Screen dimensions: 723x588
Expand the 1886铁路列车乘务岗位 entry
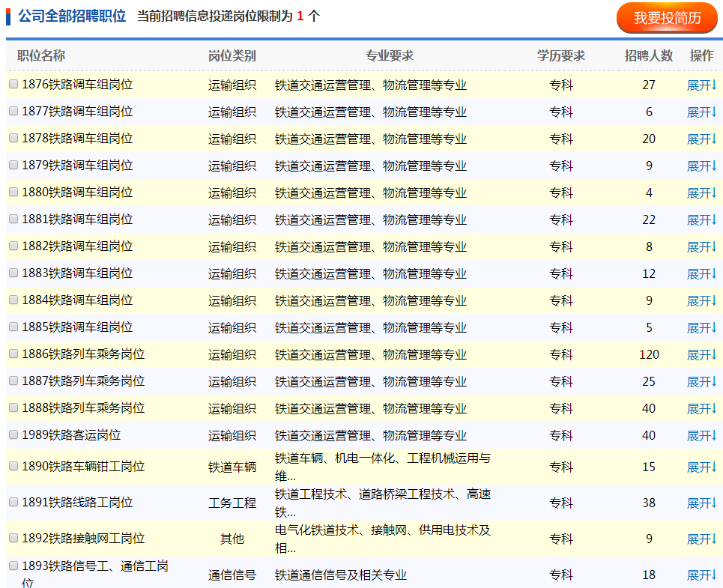pos(702,355)
